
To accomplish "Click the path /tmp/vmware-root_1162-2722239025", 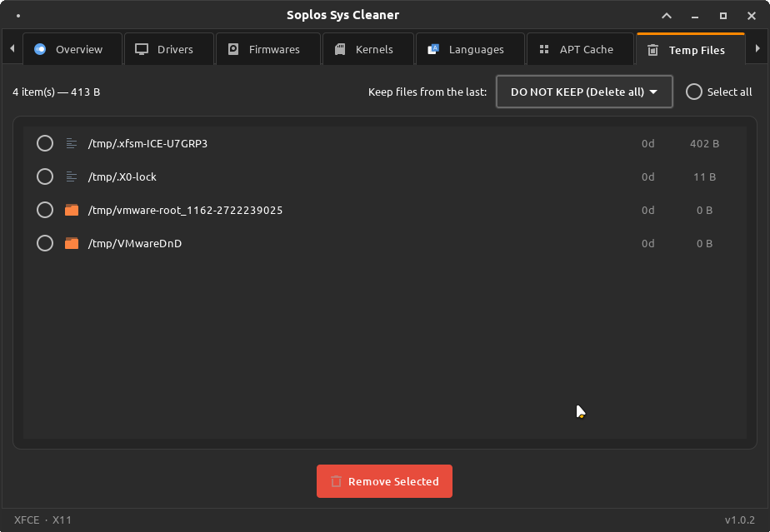I will point(185,210).
